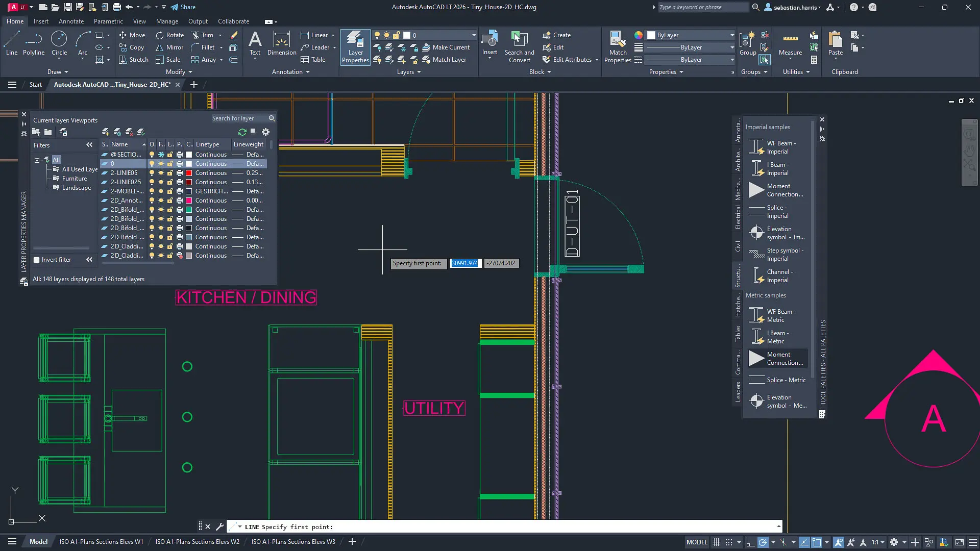Toggle the lock on layer 2-LINIE05
The image size is (980, 551).
[x=170, y=173]
